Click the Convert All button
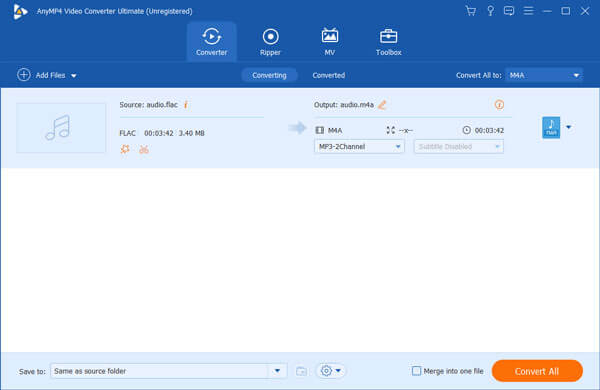Viewport: 600px width, 390px height. [x=537, y=371]
